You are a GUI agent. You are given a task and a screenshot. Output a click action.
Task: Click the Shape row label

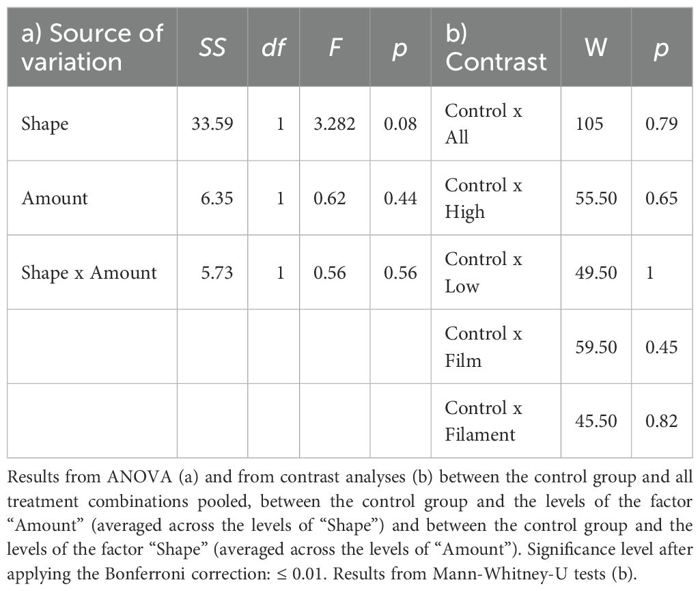pyautogui.click(x=45, y=124)
